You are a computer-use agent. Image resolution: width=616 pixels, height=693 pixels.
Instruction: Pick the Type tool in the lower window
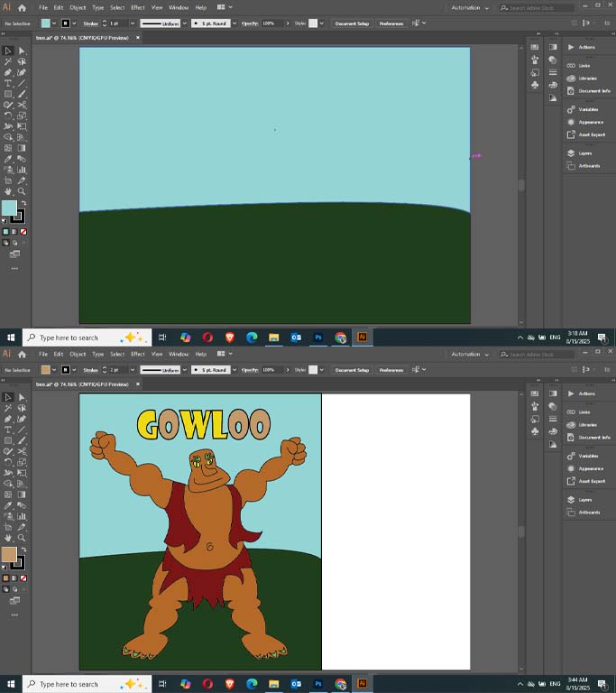[x=8, y=430]
